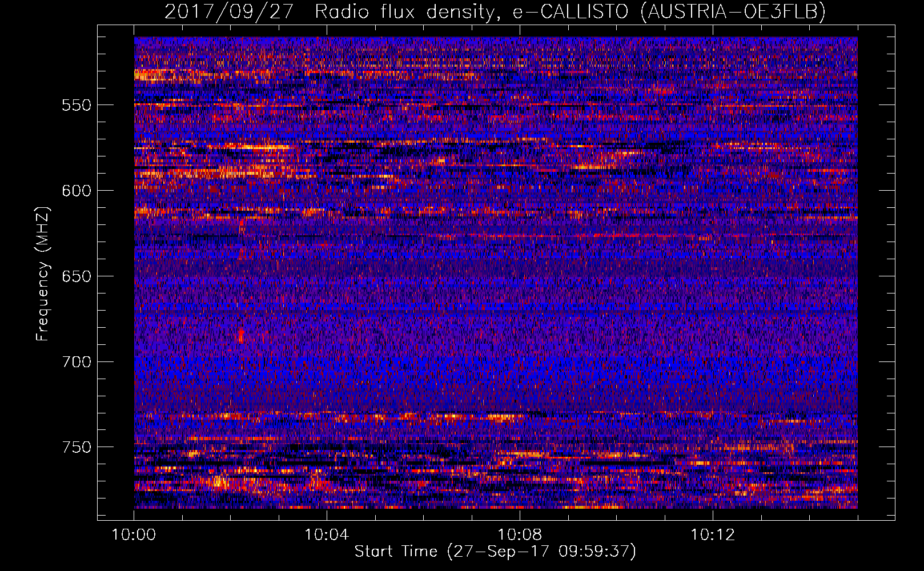The height and width of the screenshot is (571, 924).
Task: Click the 10:08 time tick label
Action: pos(520,534)
